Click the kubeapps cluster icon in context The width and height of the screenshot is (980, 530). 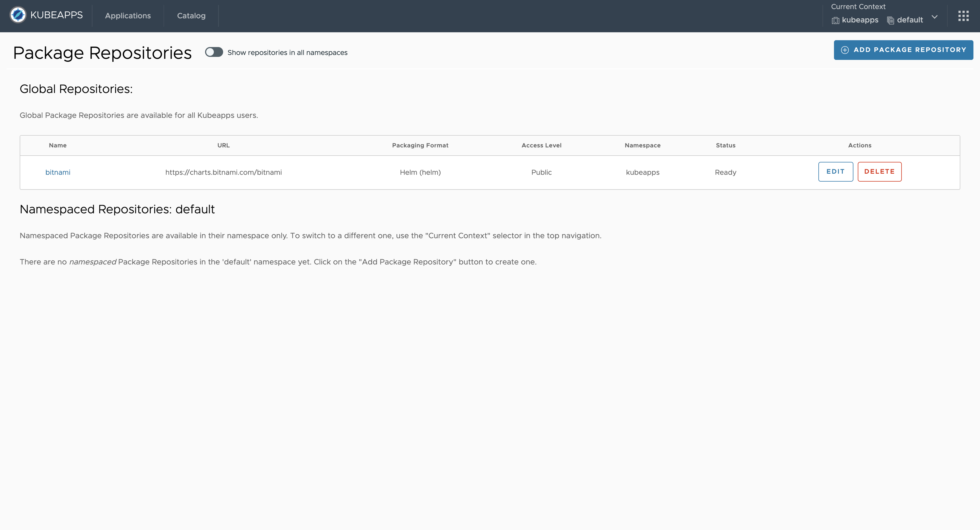[835, 20]
